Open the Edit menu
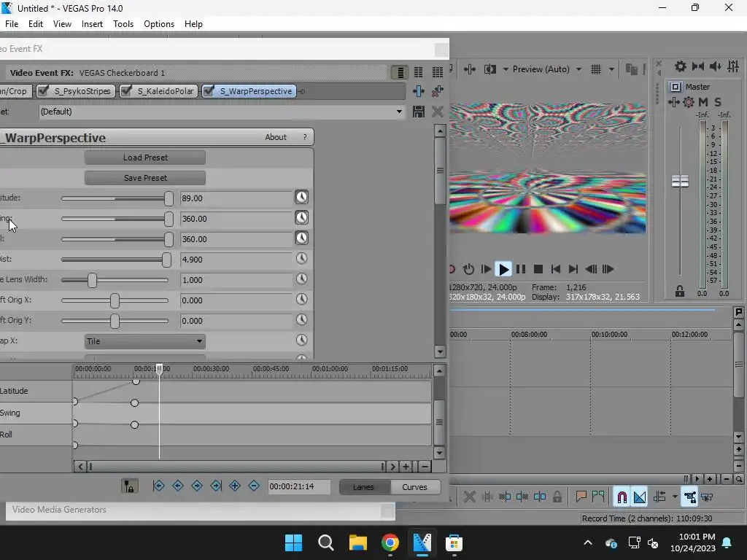747x560 pixels. pos(35,24)
